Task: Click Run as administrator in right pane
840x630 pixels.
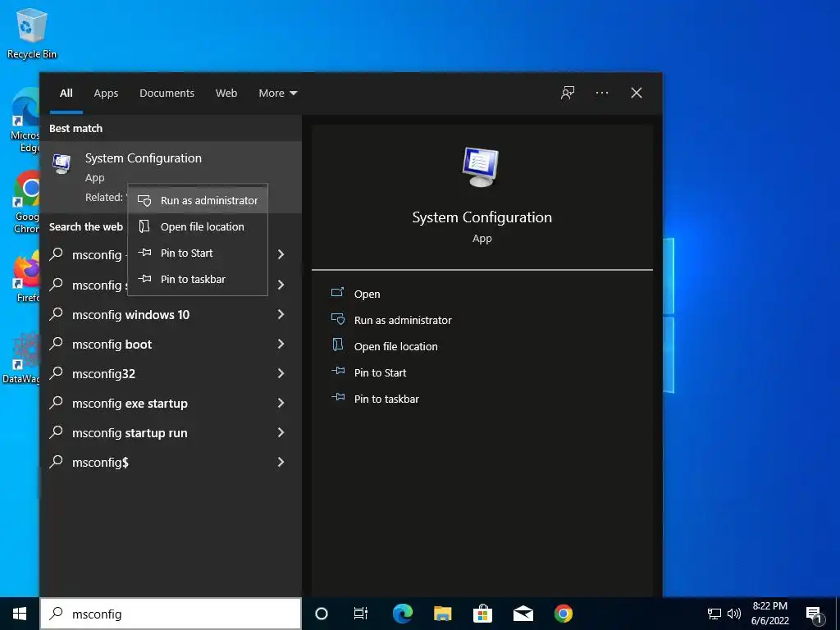Action: pos(403,320)
